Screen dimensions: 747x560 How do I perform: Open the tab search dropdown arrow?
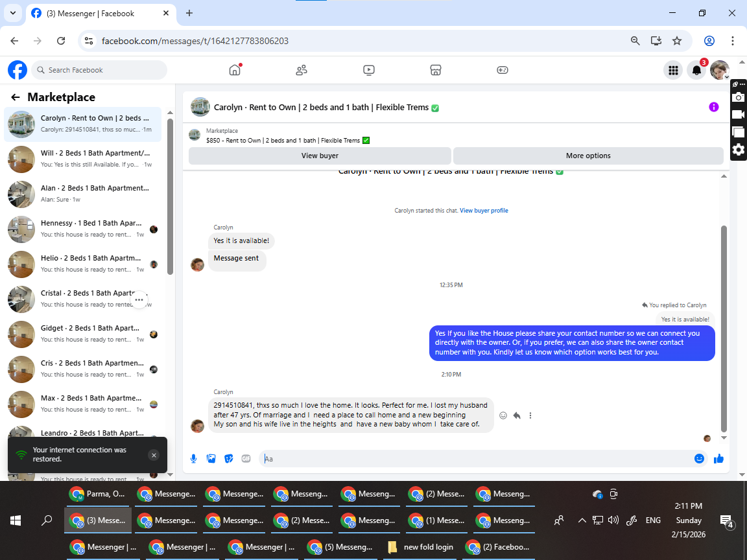13,14
